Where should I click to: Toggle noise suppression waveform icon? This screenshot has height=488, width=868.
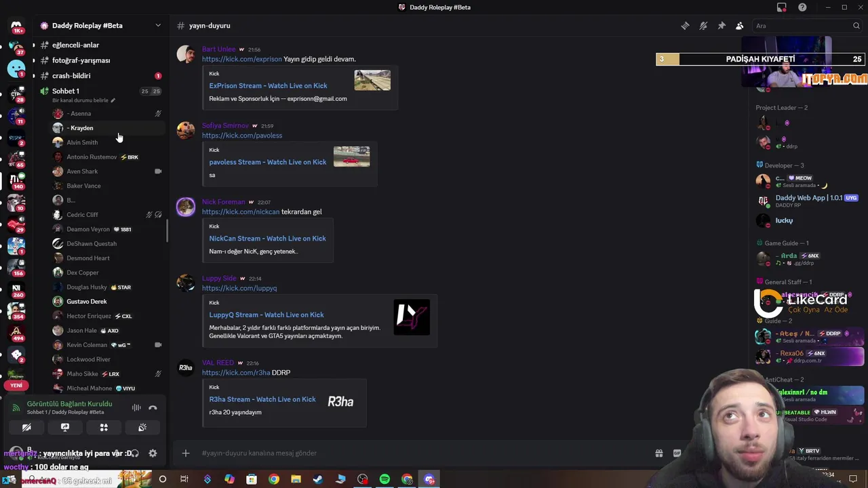(136, 407)
